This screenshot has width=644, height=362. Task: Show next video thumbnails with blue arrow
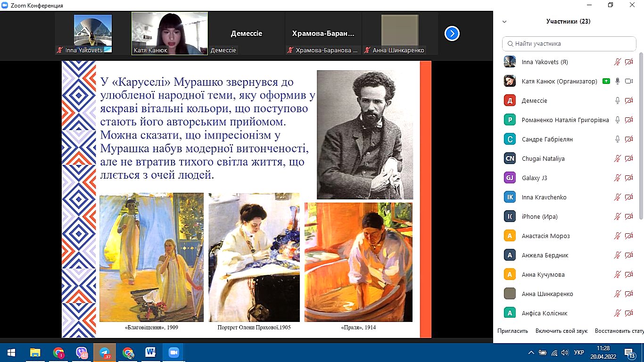click(452, 33)
